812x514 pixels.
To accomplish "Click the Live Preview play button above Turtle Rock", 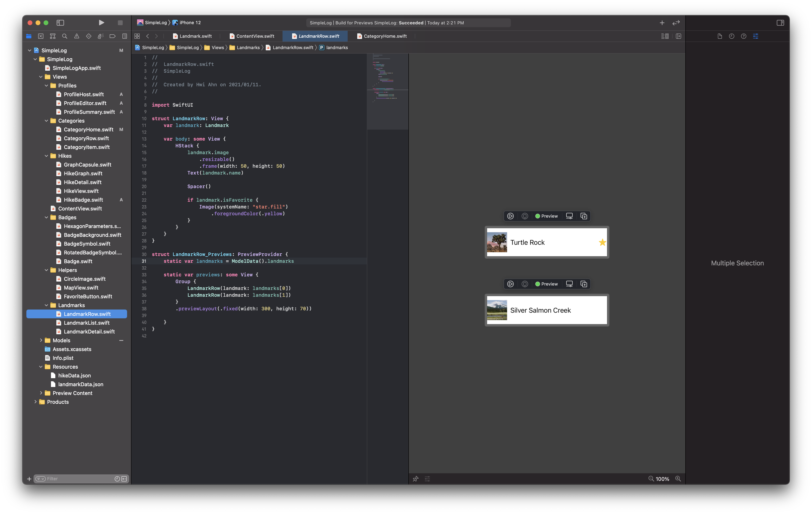I will 510,216.
